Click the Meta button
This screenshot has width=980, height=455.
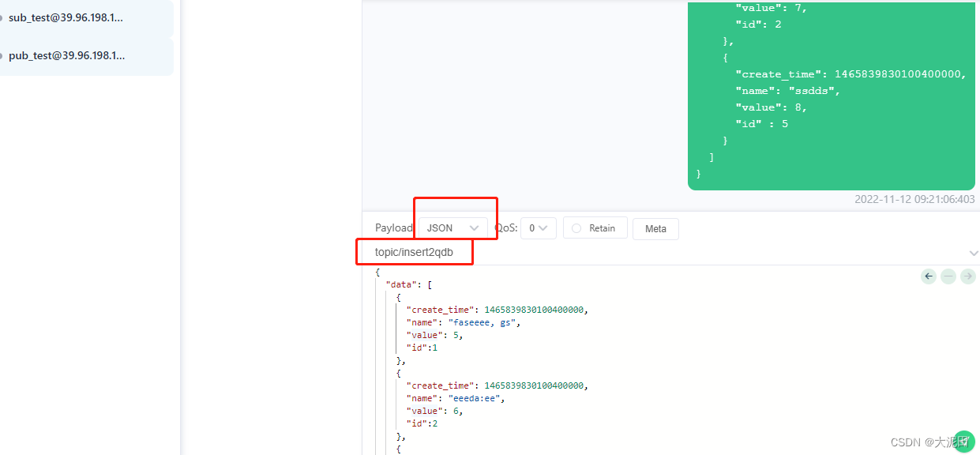tap(655, 228)
